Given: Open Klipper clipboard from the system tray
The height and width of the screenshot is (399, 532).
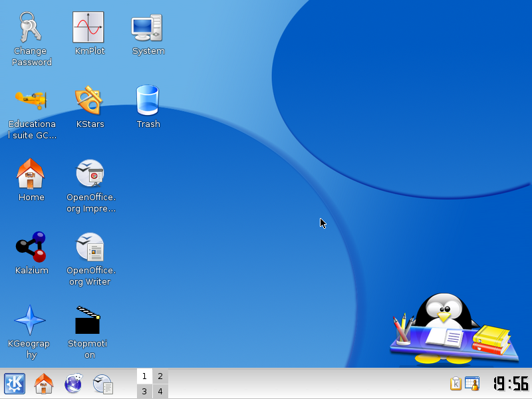Looking at the screenshot, I should tap(456, 384).
